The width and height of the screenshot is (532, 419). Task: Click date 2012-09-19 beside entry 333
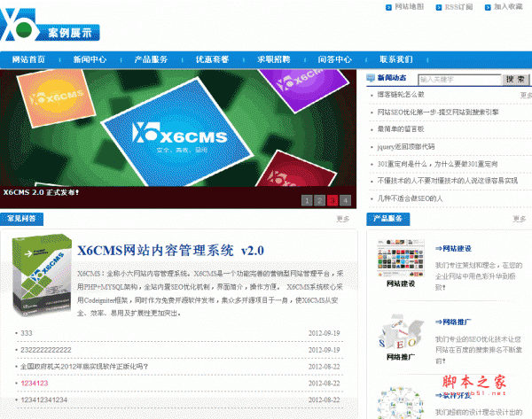tap(324, 333)
